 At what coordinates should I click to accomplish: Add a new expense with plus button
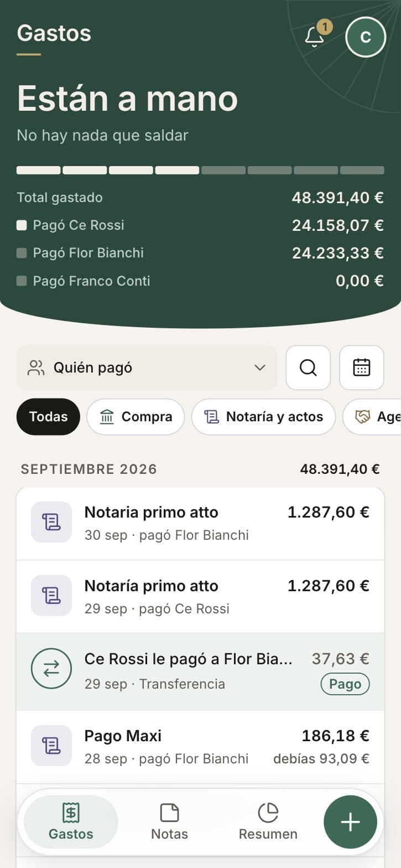point(350,823)
